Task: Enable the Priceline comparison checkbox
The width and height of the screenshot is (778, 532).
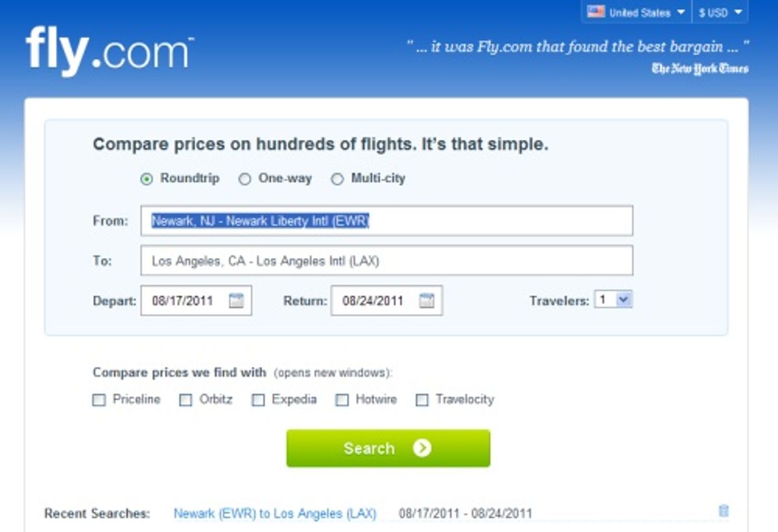Action: point(99,400)
